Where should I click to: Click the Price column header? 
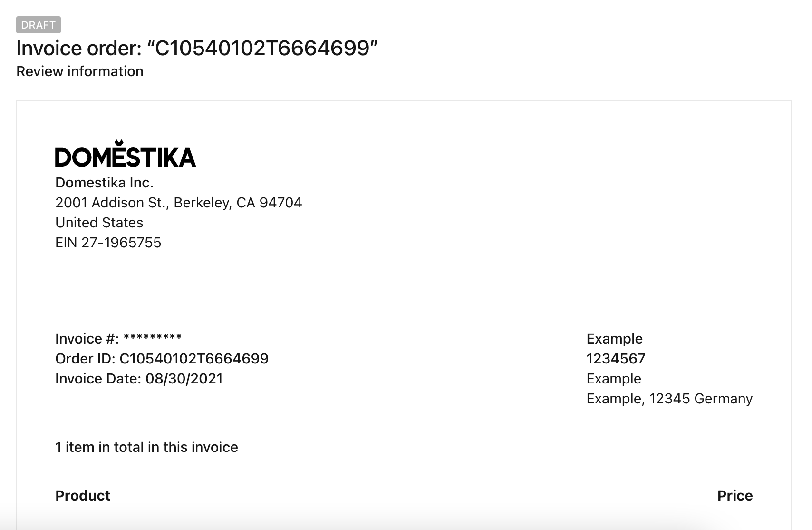[x=735, y=496]
